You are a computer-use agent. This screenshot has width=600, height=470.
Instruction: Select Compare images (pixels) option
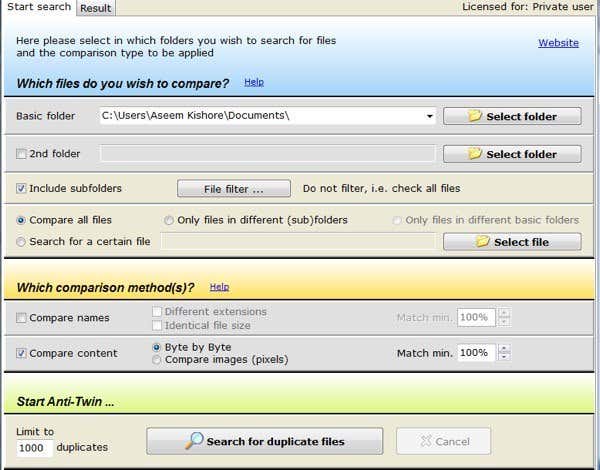157,360
